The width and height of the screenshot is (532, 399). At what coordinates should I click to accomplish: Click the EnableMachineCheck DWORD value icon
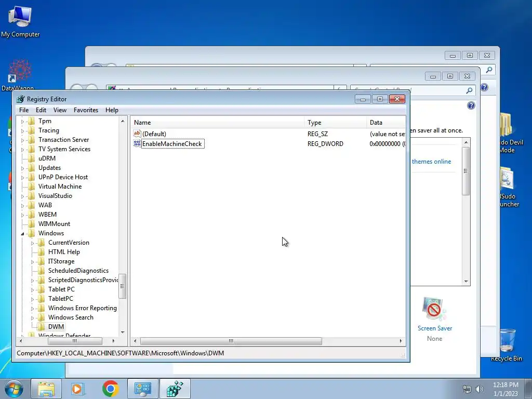pyautogui.click(x=137, y=143)
